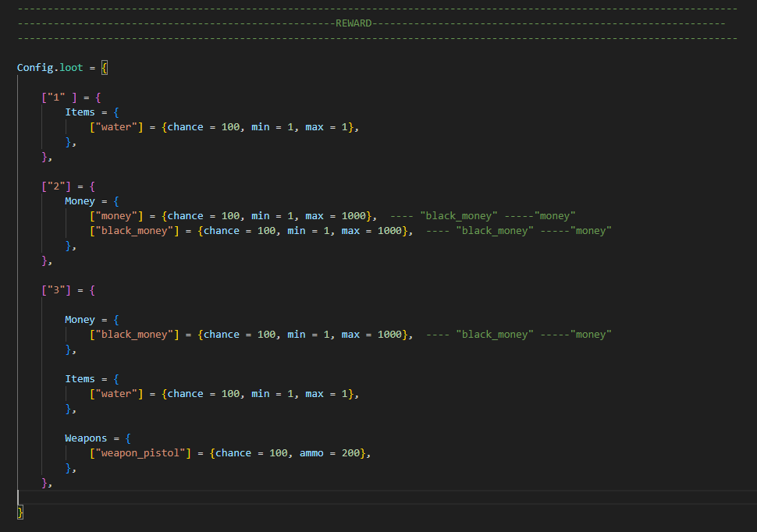This screenshot has height=532, width=757.
Task: Click the ["1" ] table key
Action: click(x=59, y=98)
